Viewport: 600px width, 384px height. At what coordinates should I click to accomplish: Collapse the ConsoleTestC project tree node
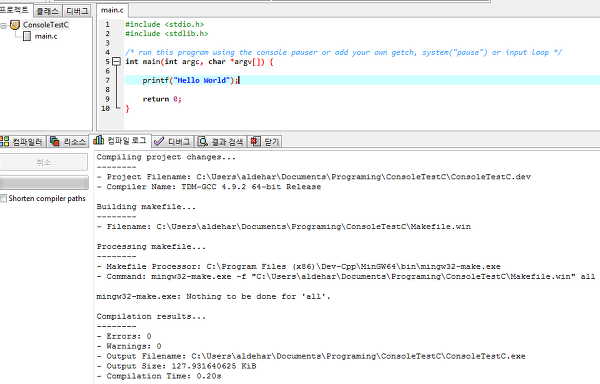3,26
